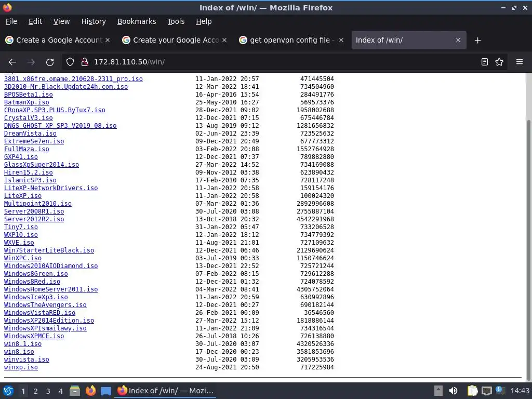The height and width of the screenshot is (399, 532).
Task: Download Windows8Green.iso
Action: point(36,274)
